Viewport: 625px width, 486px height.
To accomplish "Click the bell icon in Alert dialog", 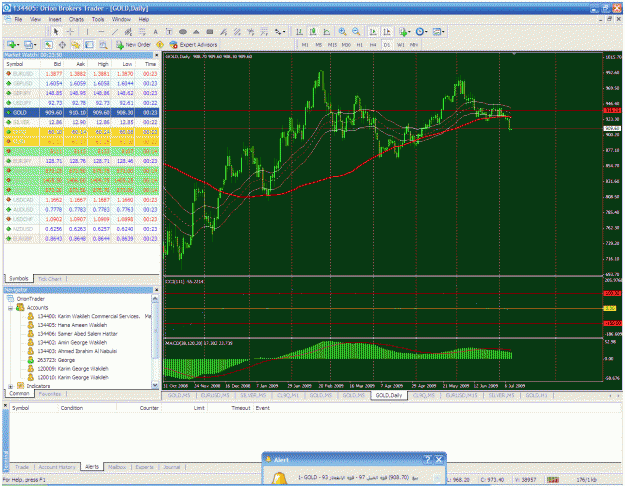I will pos(279,478).
